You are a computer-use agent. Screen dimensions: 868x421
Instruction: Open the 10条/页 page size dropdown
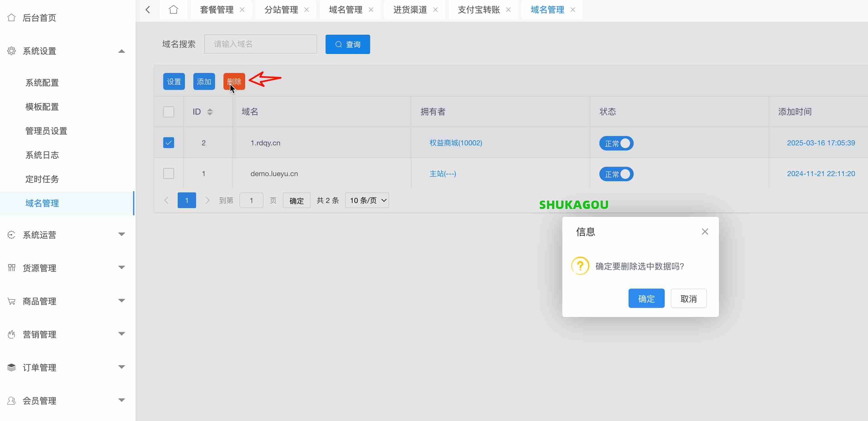[367, 200]
